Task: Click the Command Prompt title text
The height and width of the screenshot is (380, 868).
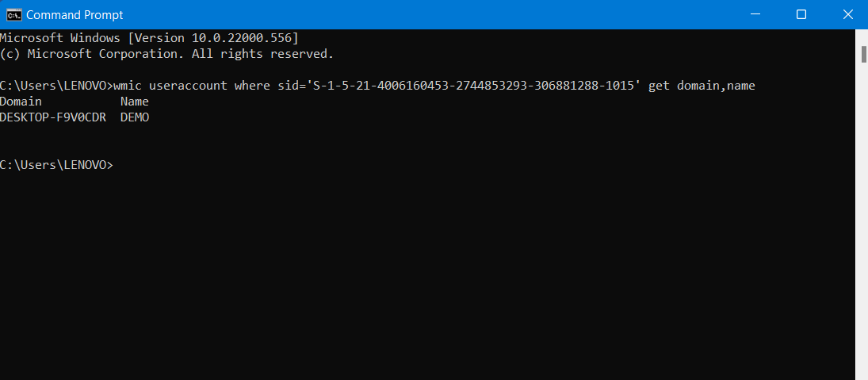Action: click(x=75, y=15)
